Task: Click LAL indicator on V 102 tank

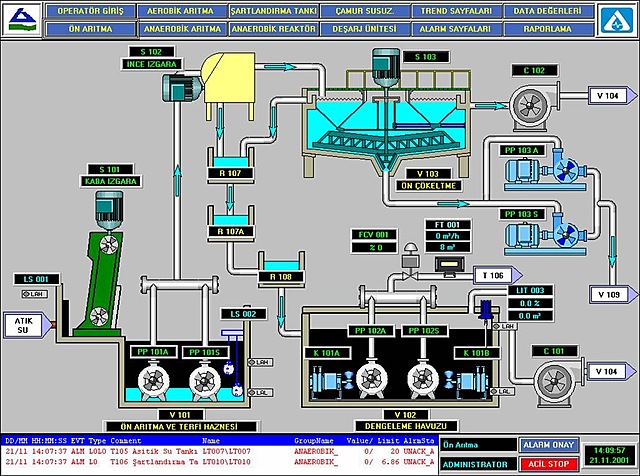Action: pos(502,391)
